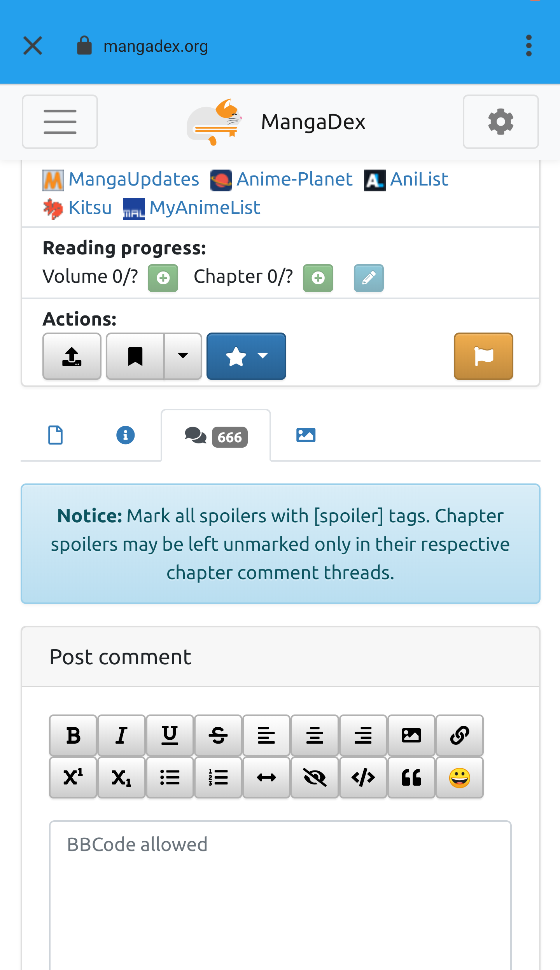This screenshot has width=560, height=970.
Task: Insert code tag with code icon
Action: [363, 777]
